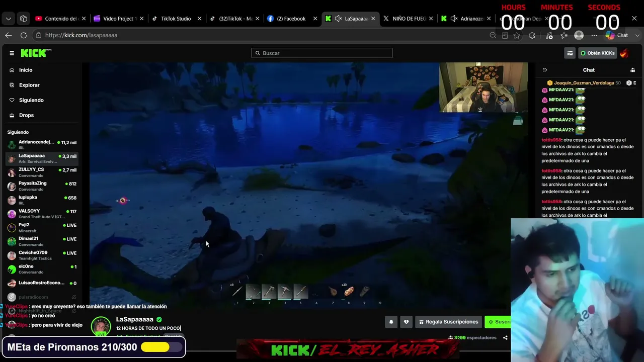Go to Inicio in the sidebar
This screenshot has width=644, height=362.
(26, 70)
